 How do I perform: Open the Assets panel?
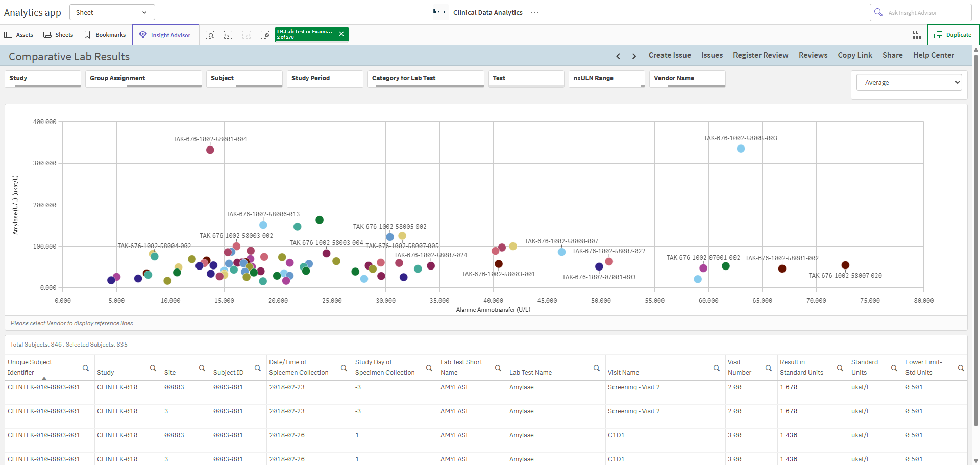(19, 35)
